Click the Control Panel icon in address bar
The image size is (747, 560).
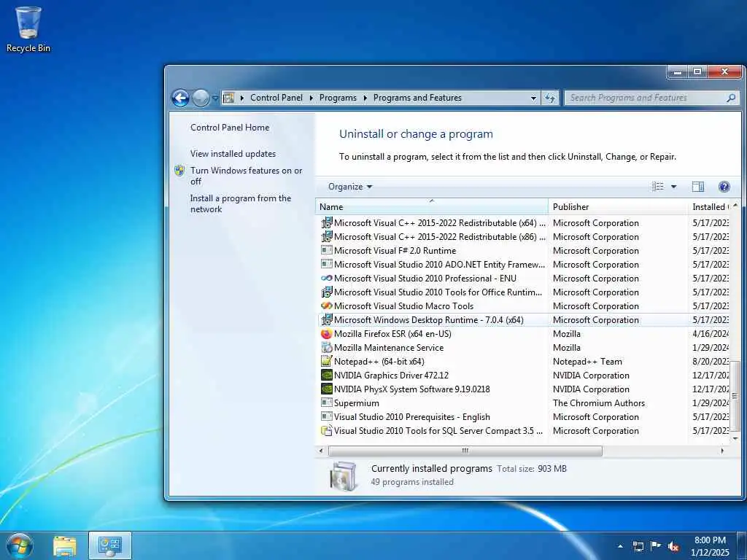click(x=229, y=98)
